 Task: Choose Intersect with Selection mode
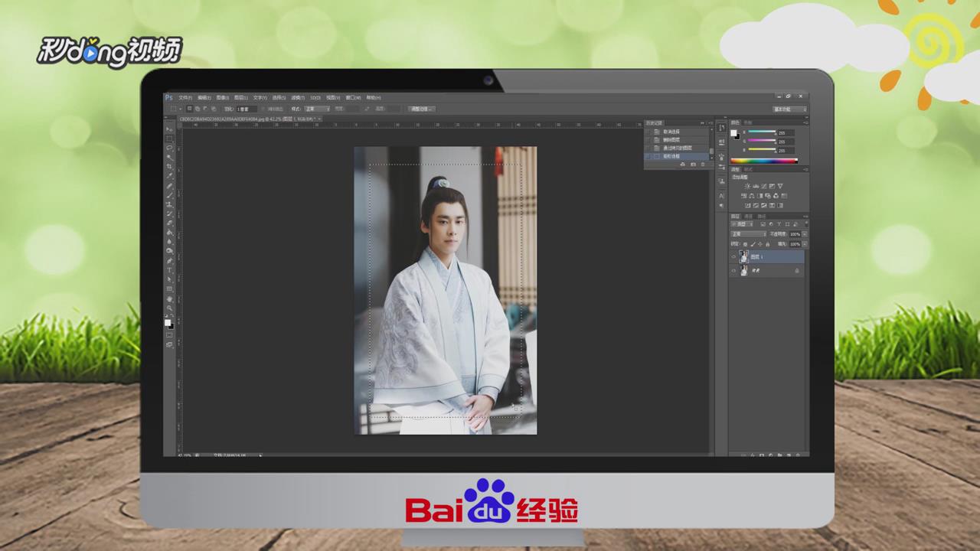pyautogui.click(x=214, y=109)
